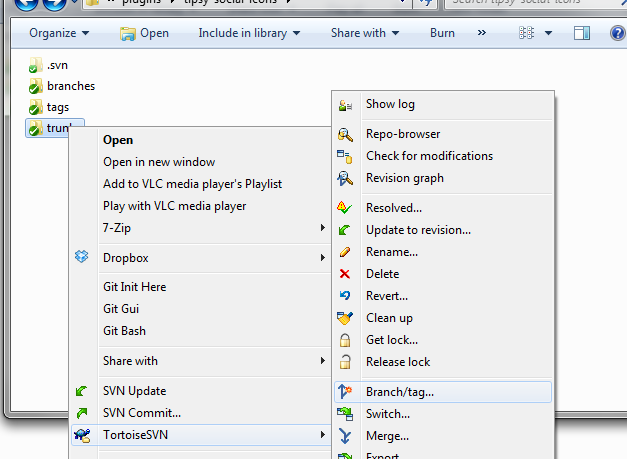Click the Burn toolbar button
The height and width of the screenshot is (459, 627).
[442, 33]
